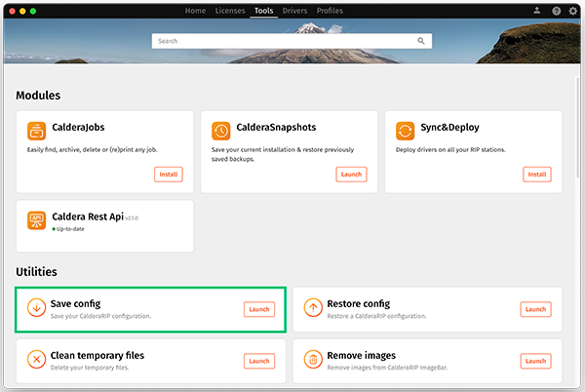
Task: Click the Remove images trash icon
Action: click(x=313, y=359)
